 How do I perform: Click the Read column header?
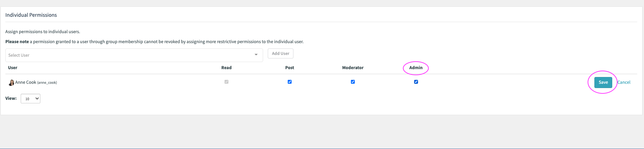(226, 68)
